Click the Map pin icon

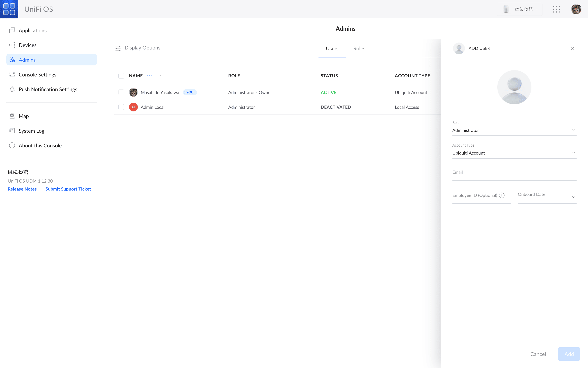click(x=12, y=116)
